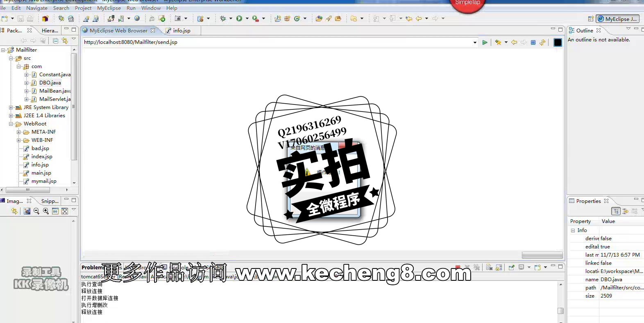Open the MyEclipse menu
Image resolution: width=644 pixels, height=323 pixels.
coord(109,8)
